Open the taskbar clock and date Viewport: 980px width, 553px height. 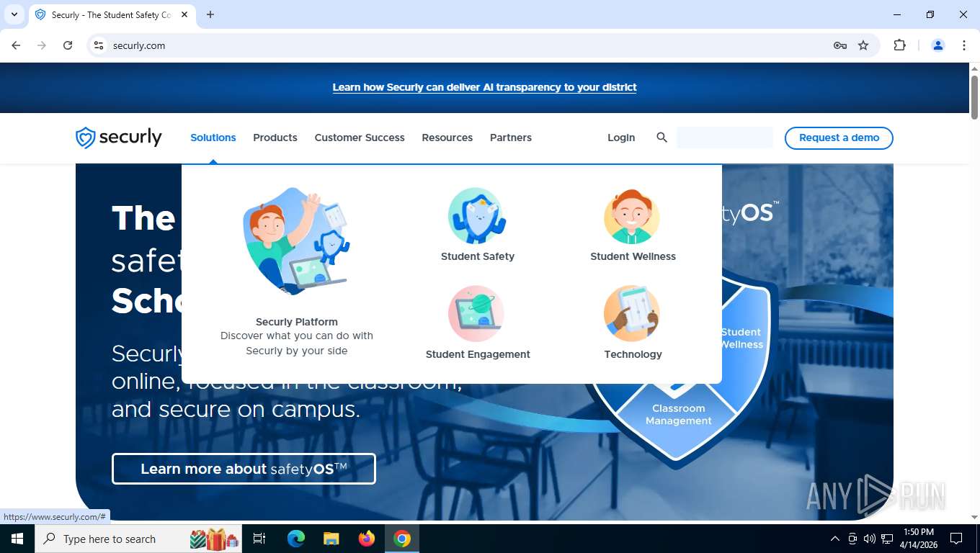(x=917, y=539)
